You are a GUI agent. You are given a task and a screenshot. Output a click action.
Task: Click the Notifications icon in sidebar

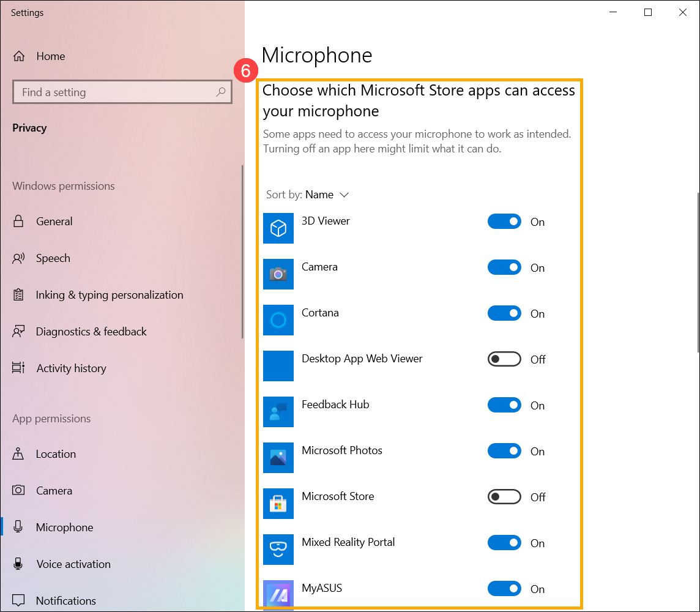tap(18, 600)
